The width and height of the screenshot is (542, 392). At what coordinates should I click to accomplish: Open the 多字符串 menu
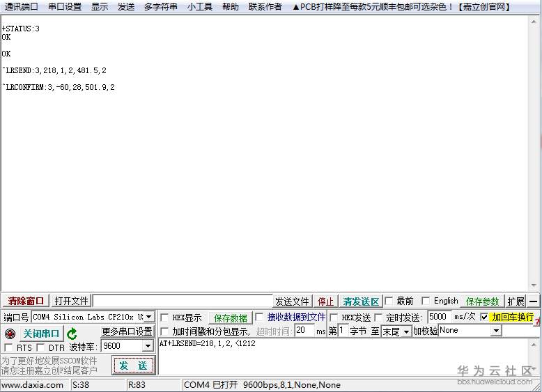pyautogui.click(x=161, y=6)
